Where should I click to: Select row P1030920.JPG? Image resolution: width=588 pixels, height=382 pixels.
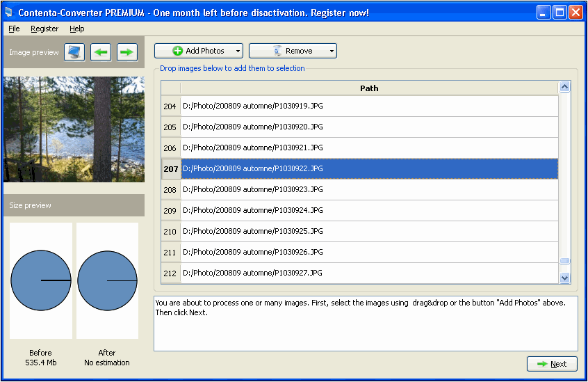(x=369, y=127)
